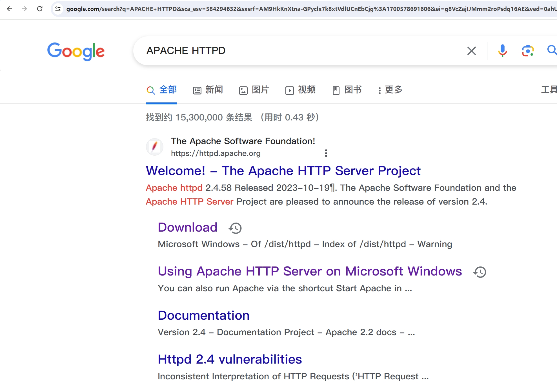Screen dimensions: 557x392
Task: Open three-dot menu next to httpd.apache.org
Action: coord(326,153)
